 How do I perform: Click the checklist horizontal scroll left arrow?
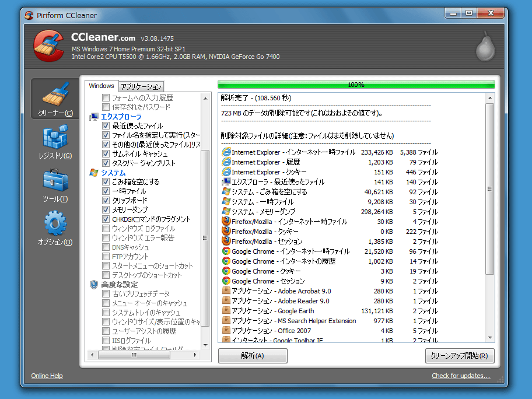[92, 355]
